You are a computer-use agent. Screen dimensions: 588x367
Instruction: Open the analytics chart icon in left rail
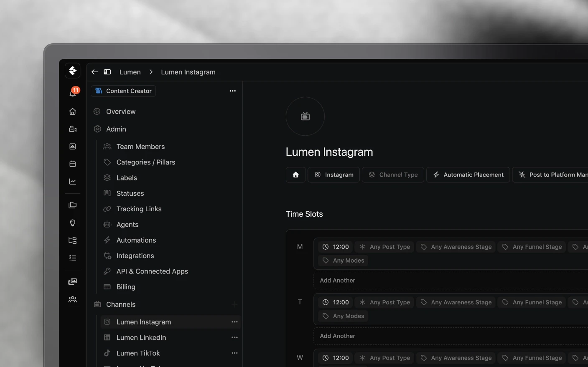(73, 182)
